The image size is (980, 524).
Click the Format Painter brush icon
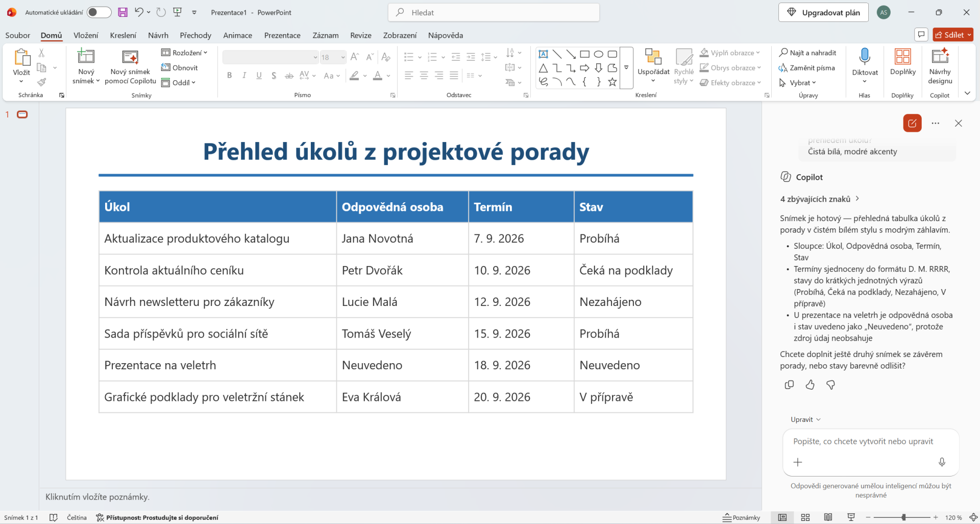coord(42,82)
